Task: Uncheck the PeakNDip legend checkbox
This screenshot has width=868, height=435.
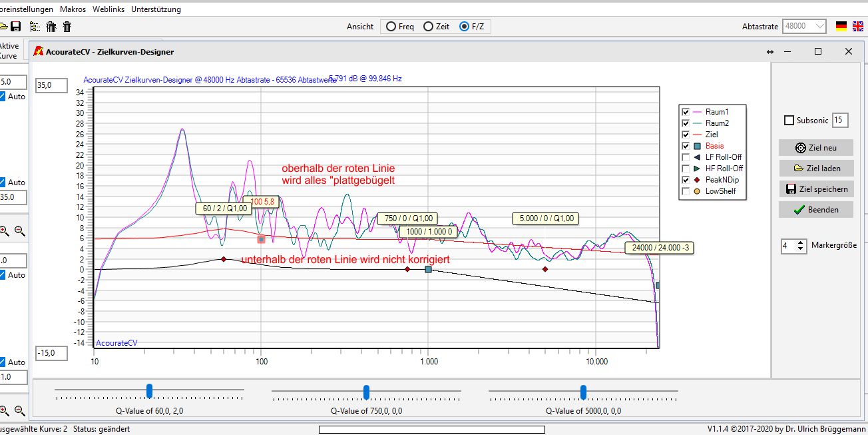Action: 686,180
